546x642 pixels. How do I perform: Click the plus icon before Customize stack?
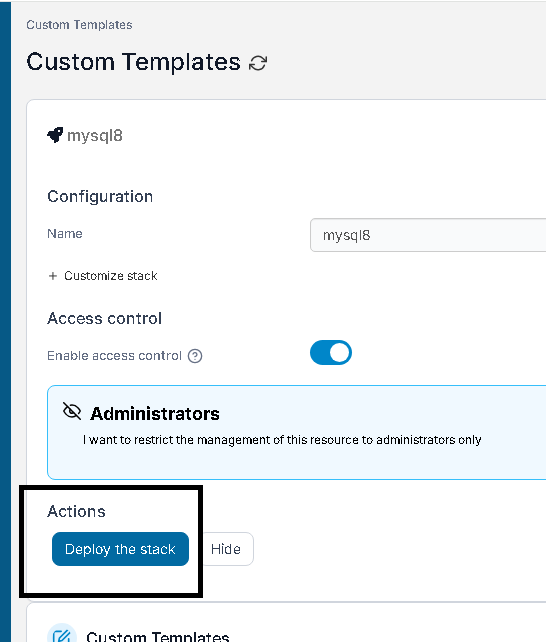[53, 276]
